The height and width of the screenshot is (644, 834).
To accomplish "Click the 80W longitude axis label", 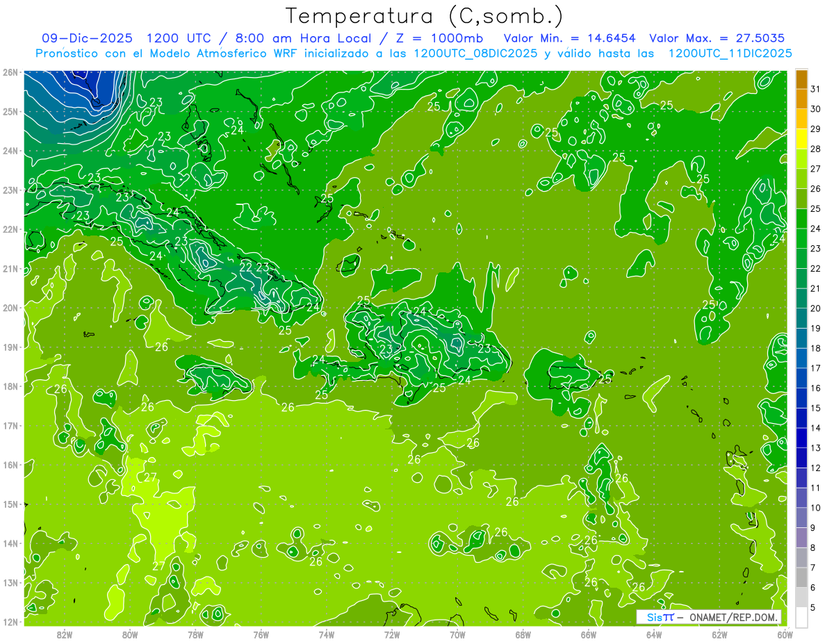I will 130,634.
